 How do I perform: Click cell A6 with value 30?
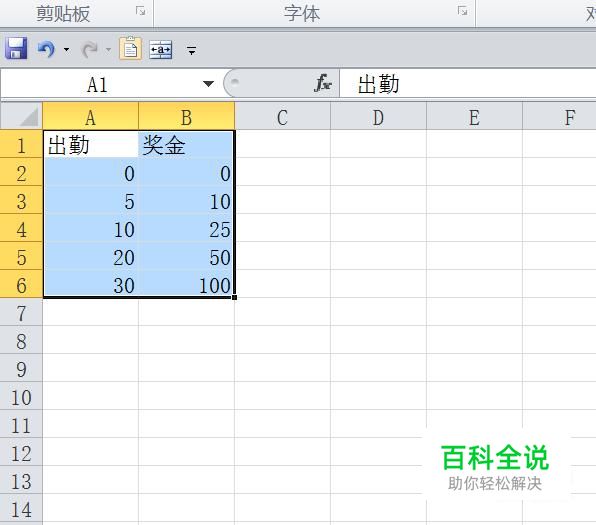click(91, 284)
